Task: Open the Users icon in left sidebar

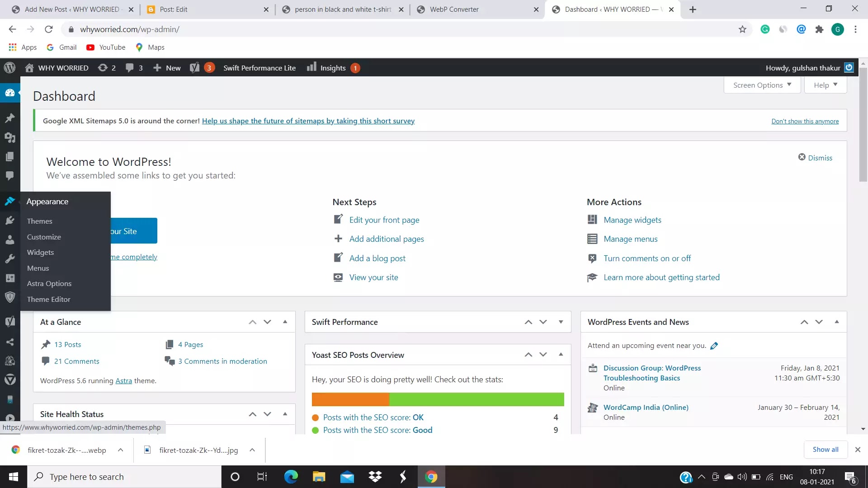Action: 9,239
